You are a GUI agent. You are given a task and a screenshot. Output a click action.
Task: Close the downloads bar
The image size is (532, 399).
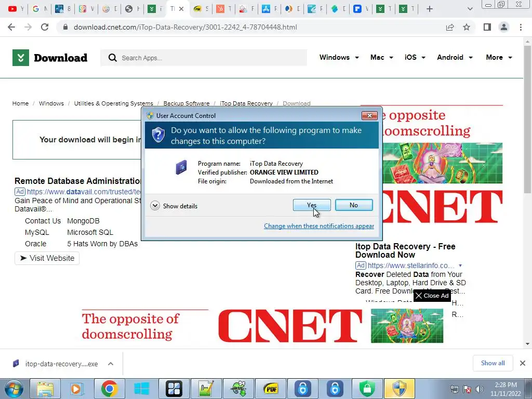pos(523,363)
